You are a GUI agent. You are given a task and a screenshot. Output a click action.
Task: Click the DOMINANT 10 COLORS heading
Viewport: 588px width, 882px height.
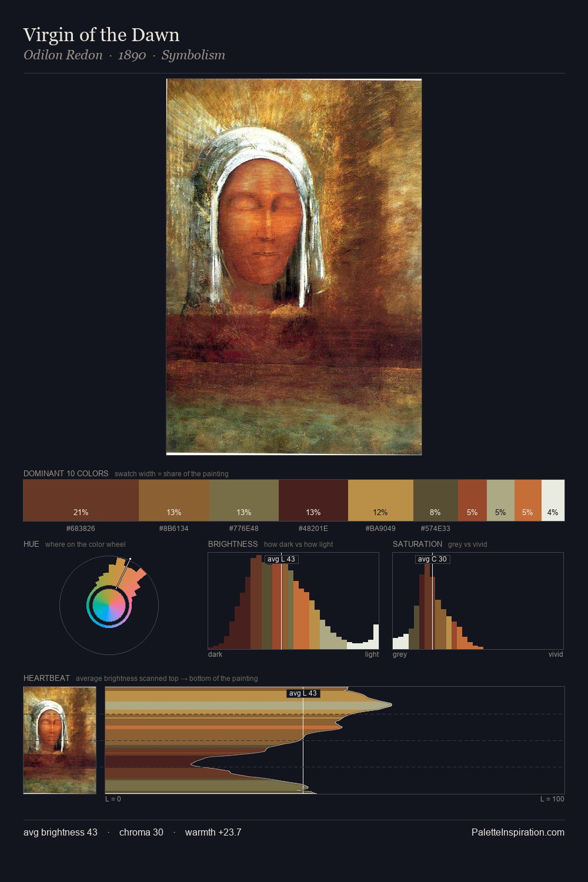[x=66, y=473]
